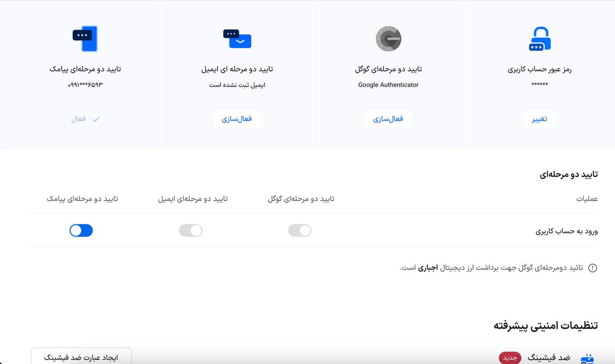Click the Google Authenticator logo icon
Image resolution: width=615 pixels, height=364 pixels.
tap(388, 39)
